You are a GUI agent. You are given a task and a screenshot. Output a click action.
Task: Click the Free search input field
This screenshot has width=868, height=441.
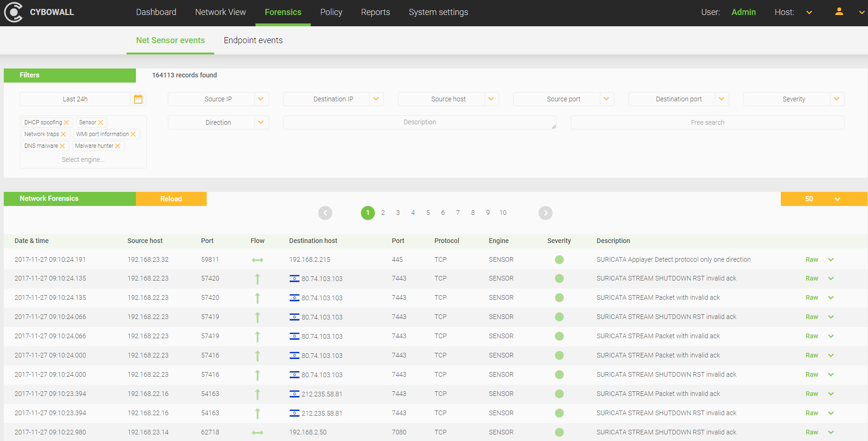click(x=707, y=122)
